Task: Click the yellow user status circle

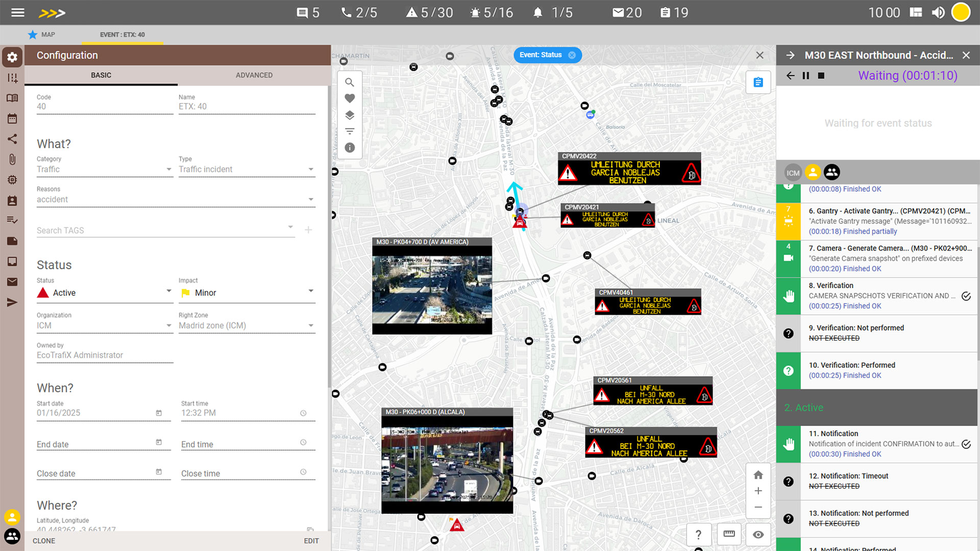Action: coord(961,13)
